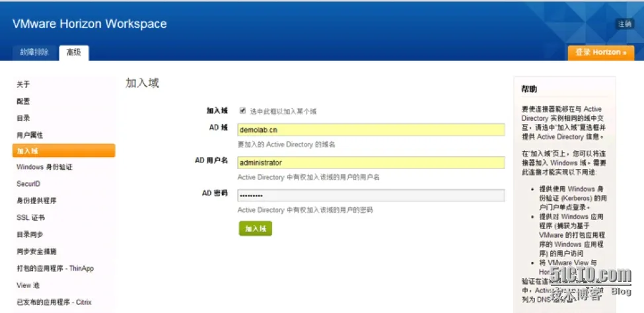Screen dimensions: 644x313
Task: Click the AD 密码 password field
Action: coord(371,195)
